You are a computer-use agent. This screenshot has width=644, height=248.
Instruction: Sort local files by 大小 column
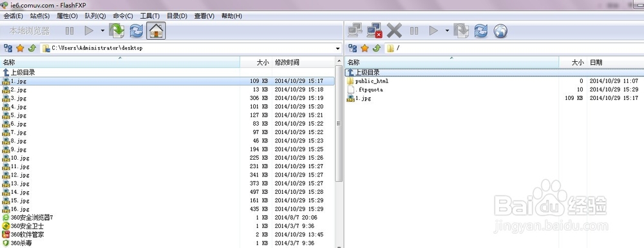256,62
